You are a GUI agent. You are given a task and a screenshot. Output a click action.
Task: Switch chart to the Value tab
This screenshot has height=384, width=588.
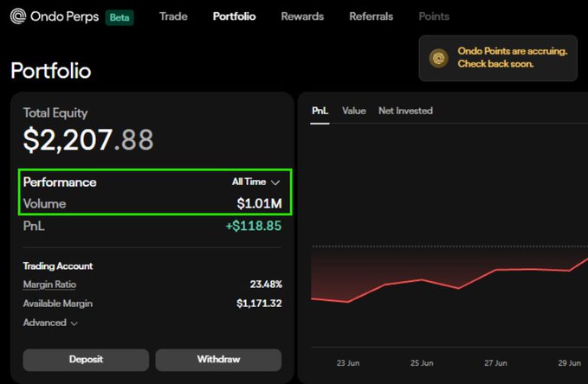click(354, 111)
